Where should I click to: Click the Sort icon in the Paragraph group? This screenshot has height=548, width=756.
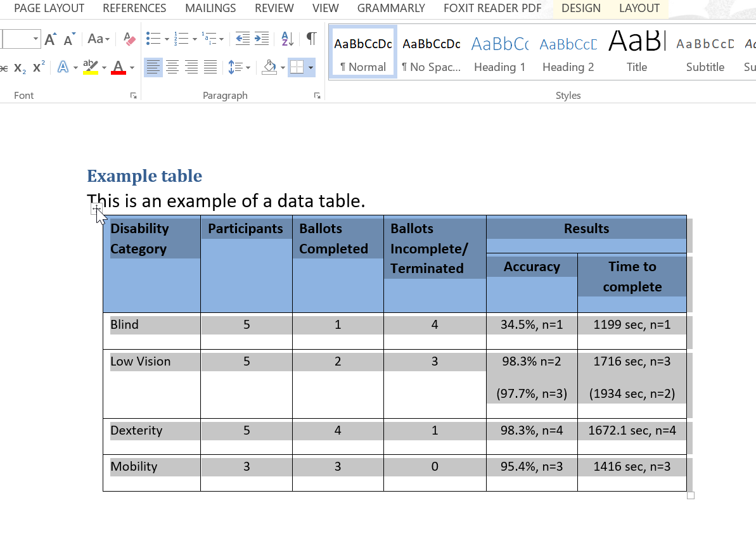(286, 38)
